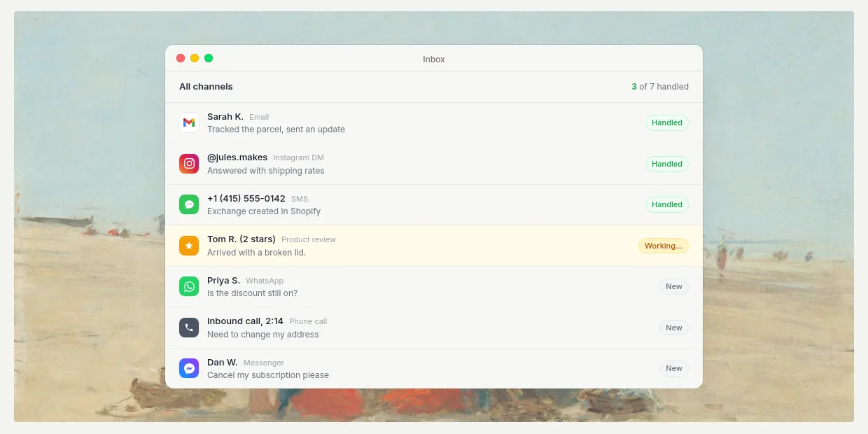Viewport: 868px width, 434px height.
Task: Click the orange star Product review icon
Action: tap(189, 246)
